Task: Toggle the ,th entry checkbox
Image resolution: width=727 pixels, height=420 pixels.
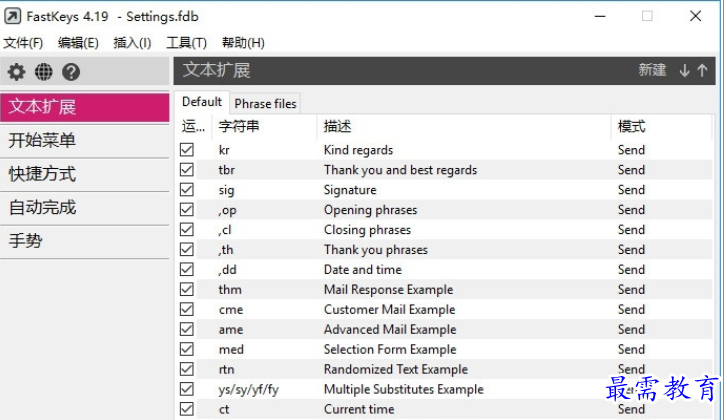Action: (x=187, y=249)
